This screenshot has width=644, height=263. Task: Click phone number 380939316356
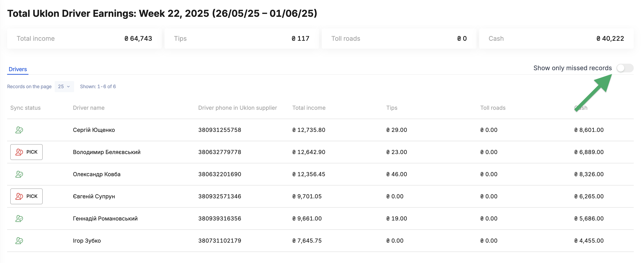click(220, 219)
